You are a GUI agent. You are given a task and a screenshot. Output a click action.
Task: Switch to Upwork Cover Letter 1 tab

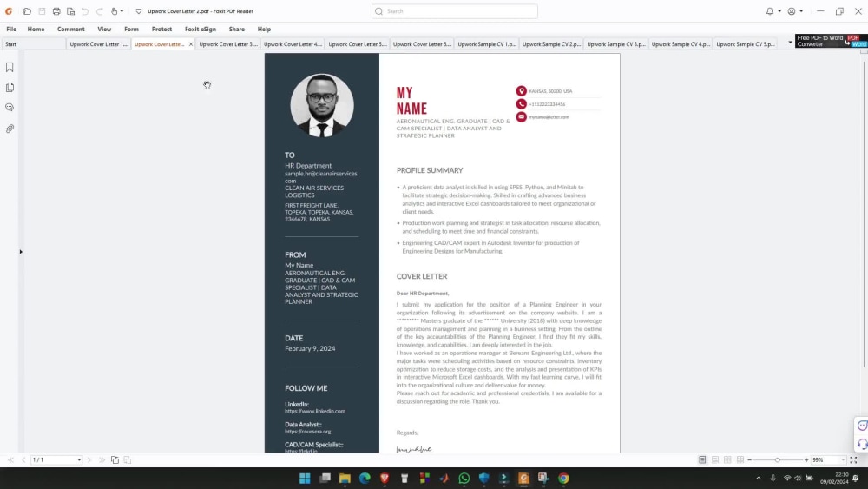(x=99, y=43)
